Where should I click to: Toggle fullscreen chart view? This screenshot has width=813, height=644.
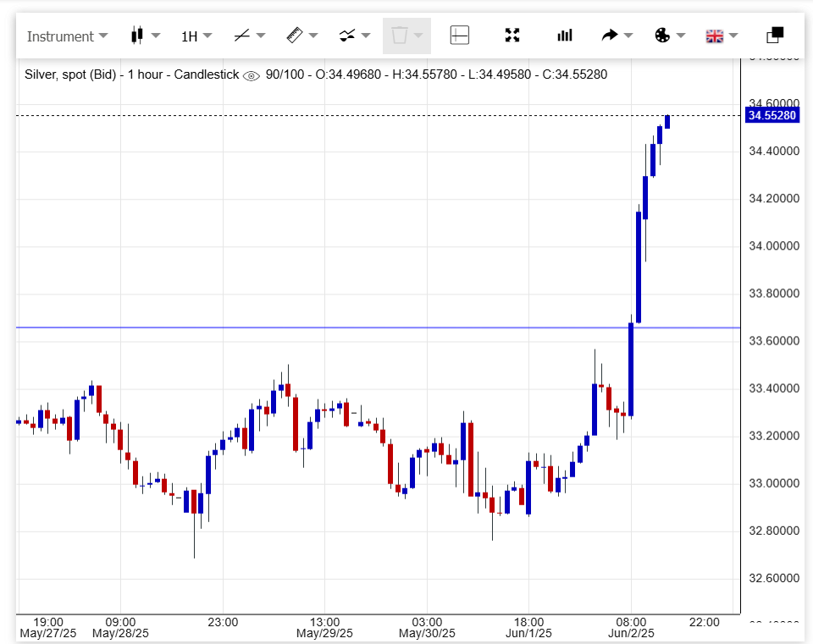(x=512, y=36)
